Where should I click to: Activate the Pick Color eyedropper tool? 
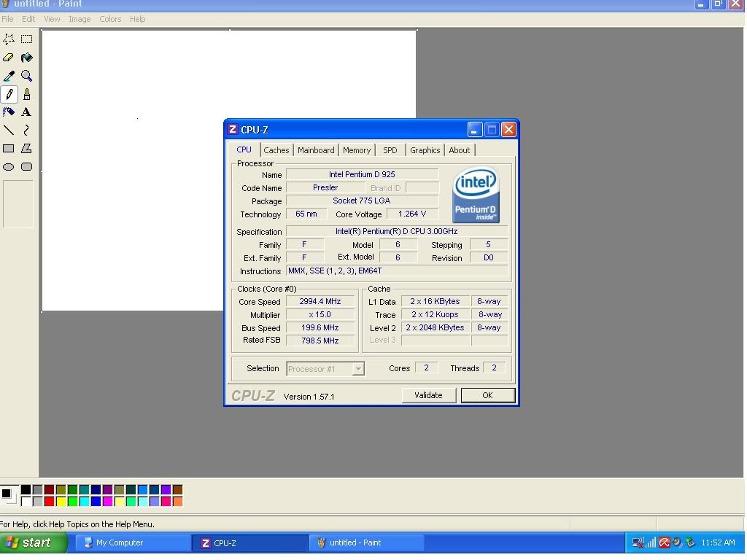pyautogui.click(x=9, y=76)
